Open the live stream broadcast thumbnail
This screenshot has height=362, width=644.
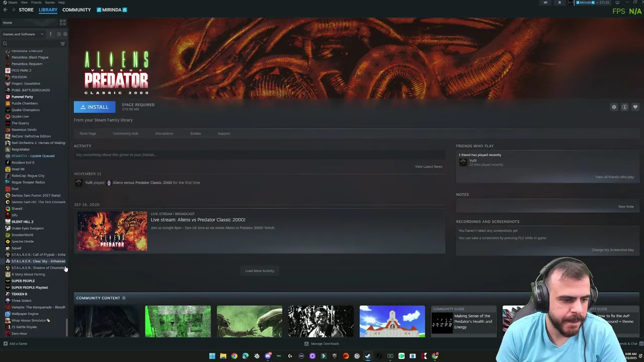[x=112, y=231]
